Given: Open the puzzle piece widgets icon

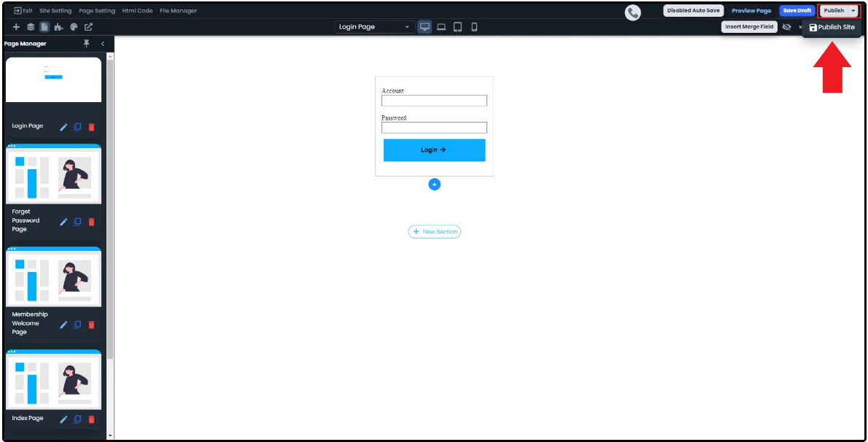Looking at the screenshot, I should click(x=58, y=27).
